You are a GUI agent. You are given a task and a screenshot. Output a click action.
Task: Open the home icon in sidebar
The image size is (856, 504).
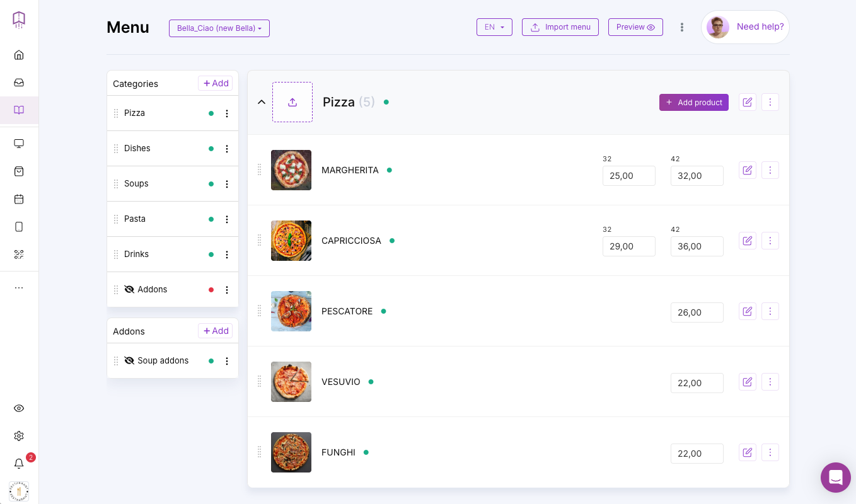click(19, 55)
